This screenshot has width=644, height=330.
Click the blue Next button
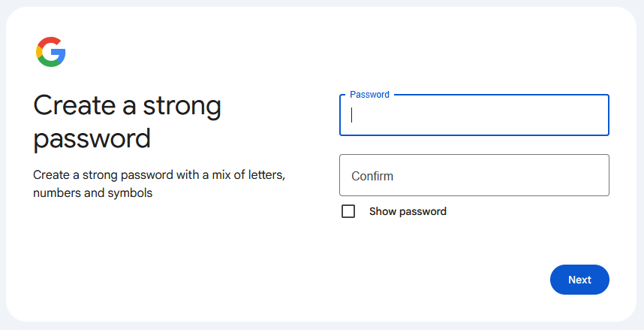[579, 280]
